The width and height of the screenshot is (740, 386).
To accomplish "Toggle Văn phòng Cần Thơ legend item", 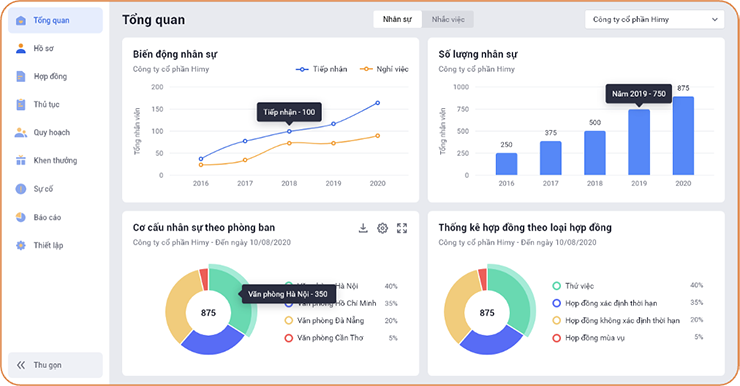I will pos(324,338).
